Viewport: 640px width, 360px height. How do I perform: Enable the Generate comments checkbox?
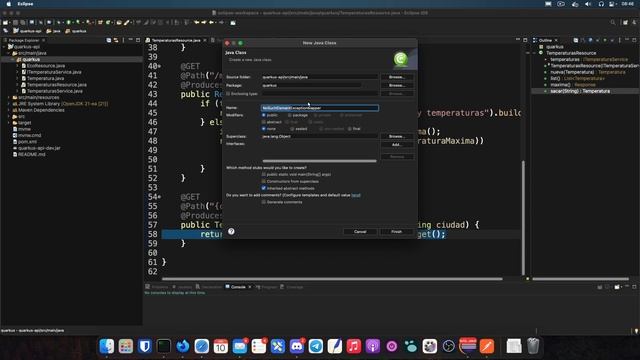pyautogui.click(x=264, y=202)
